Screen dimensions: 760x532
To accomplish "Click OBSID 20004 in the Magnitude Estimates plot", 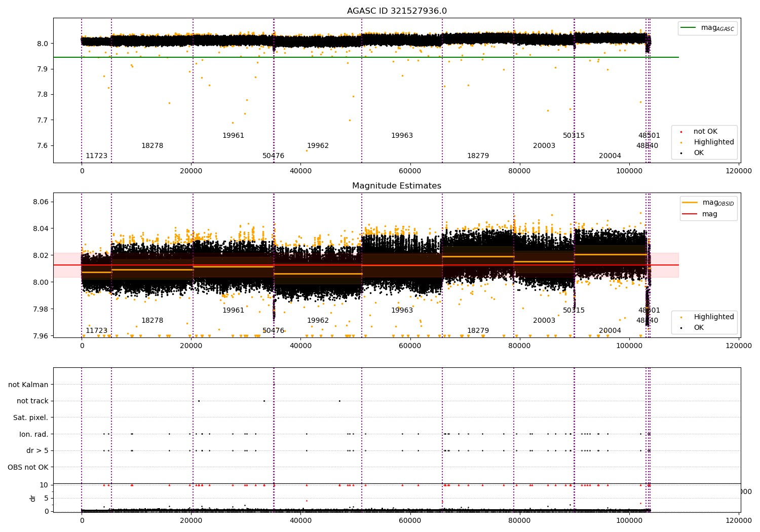I will (x=610, y=331).
